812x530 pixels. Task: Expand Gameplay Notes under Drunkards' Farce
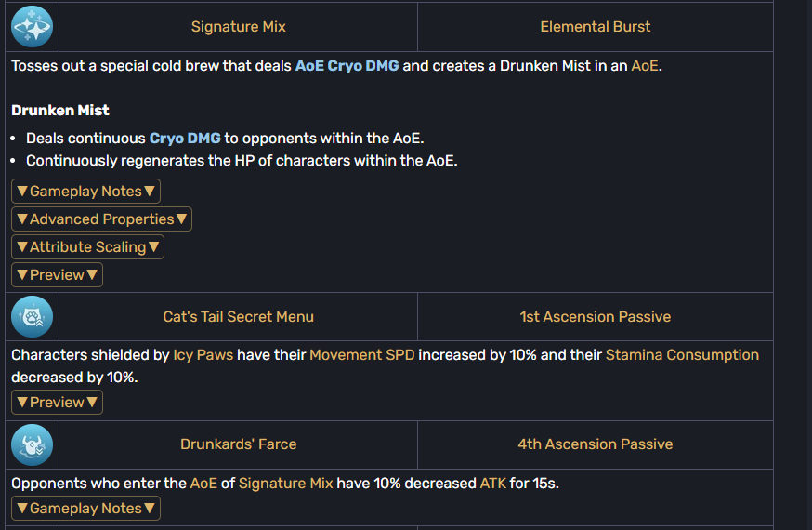click(x=86, y=509)
